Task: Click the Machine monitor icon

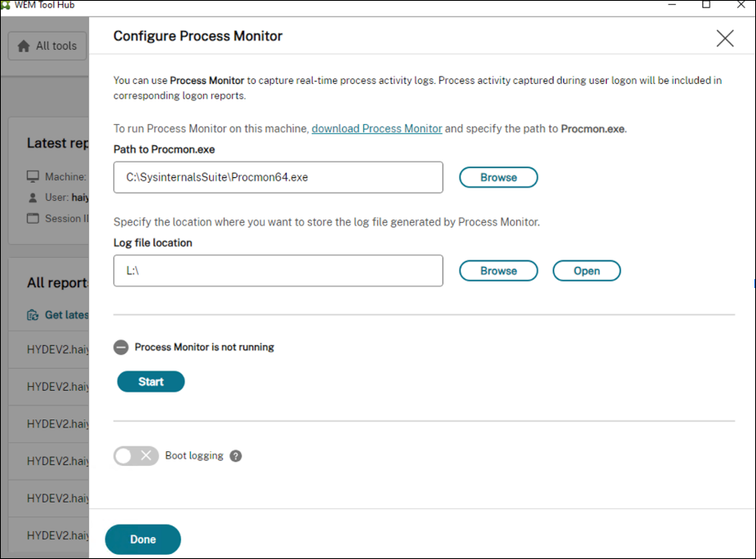Action: point(31,176)
